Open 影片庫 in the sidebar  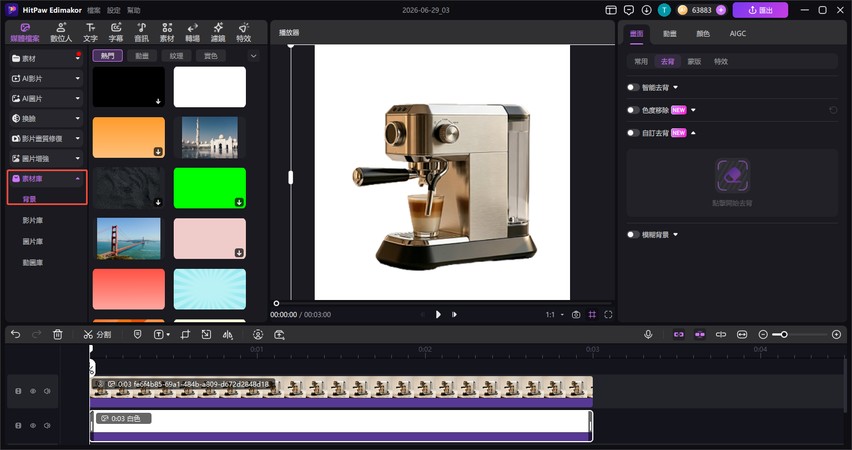pyautogui.click(x=33, y=220)
